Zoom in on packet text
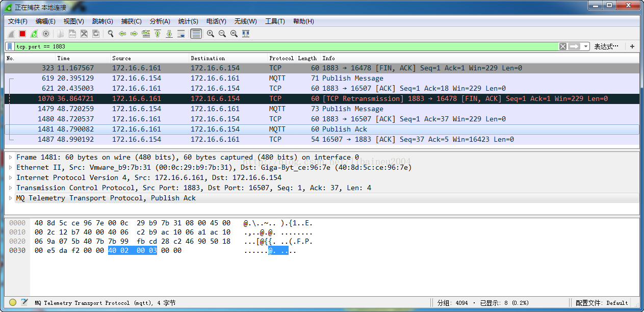The width and height of the screenshot is (644, 312). point(211,34)
